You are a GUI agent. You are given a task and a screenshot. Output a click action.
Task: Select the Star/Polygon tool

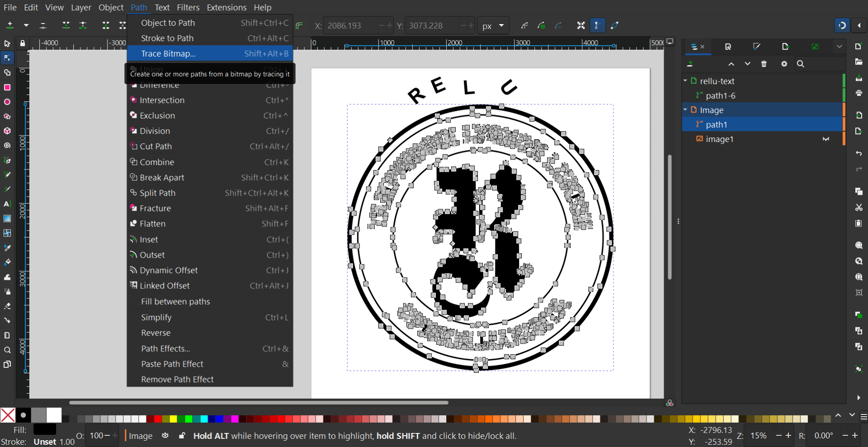tap(7, 117)
